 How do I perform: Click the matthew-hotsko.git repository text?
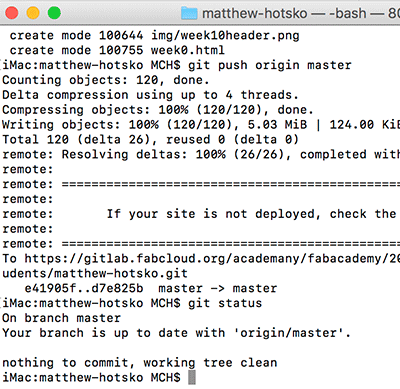[121, 274]
